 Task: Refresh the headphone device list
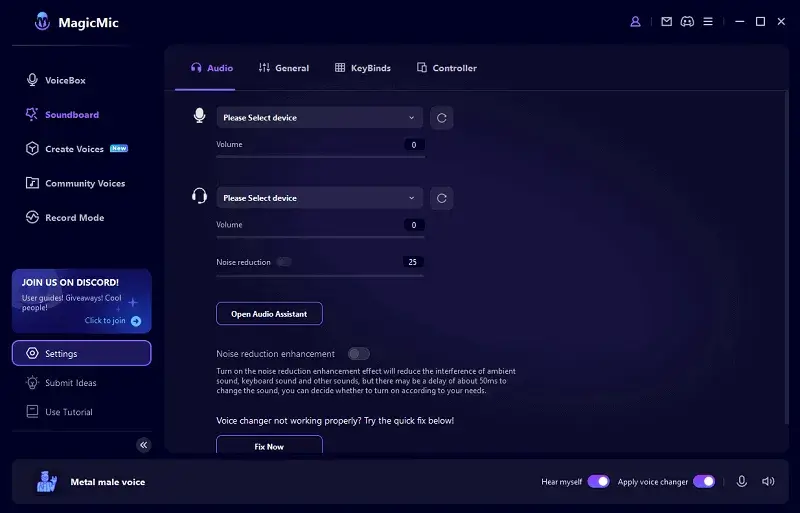(x=441, y=198)
